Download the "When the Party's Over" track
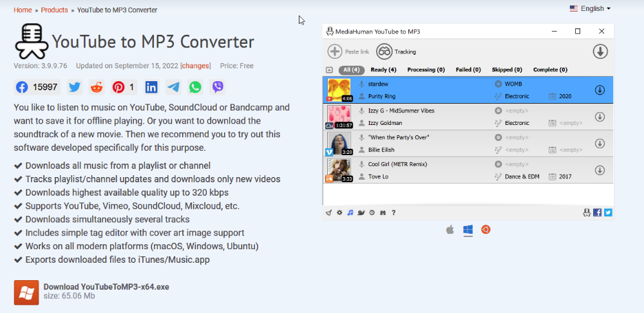The image size is (644, 313). pos(600,144)
